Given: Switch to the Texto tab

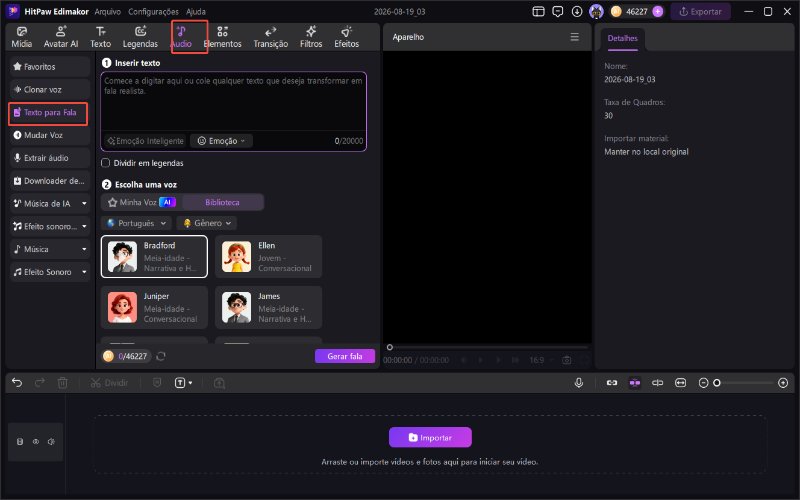Looking at the screenshot, I should (101, 37).
